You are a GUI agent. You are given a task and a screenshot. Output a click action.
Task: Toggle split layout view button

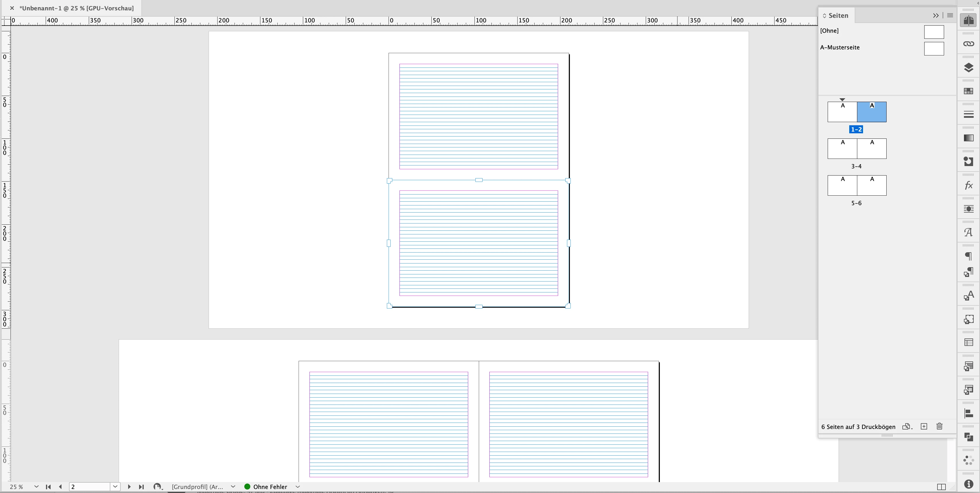941,487
